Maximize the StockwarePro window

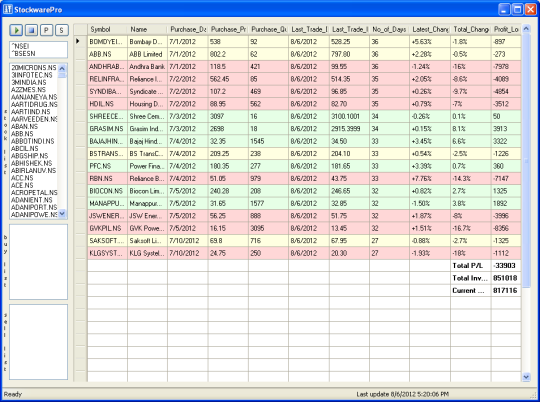[x=517, y=9]
